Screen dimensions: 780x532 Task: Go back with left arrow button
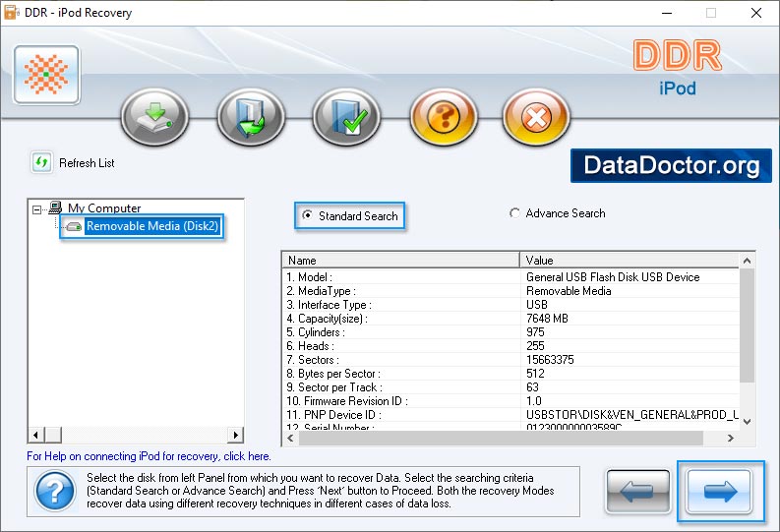point(637,492)
